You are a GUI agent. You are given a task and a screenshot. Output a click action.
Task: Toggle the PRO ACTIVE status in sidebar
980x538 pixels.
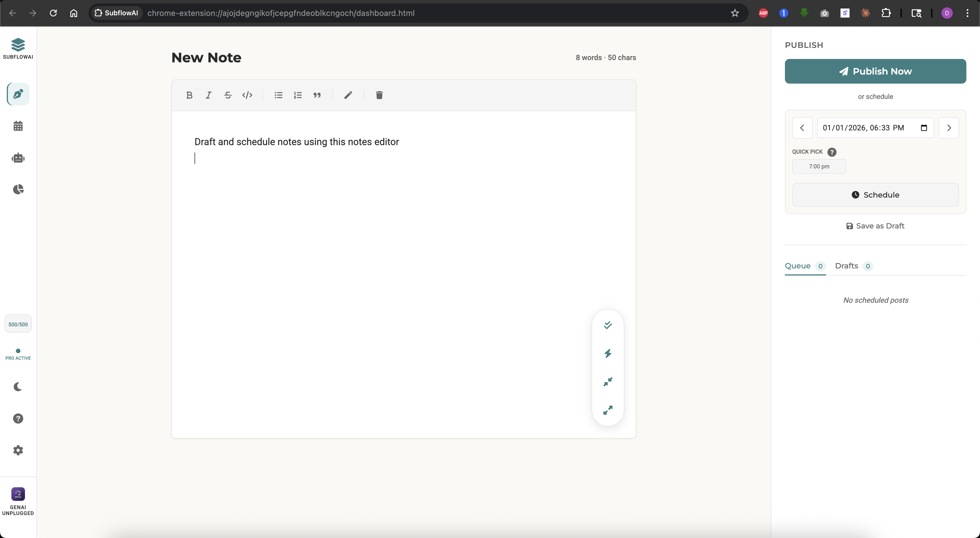tap(18, 355)
